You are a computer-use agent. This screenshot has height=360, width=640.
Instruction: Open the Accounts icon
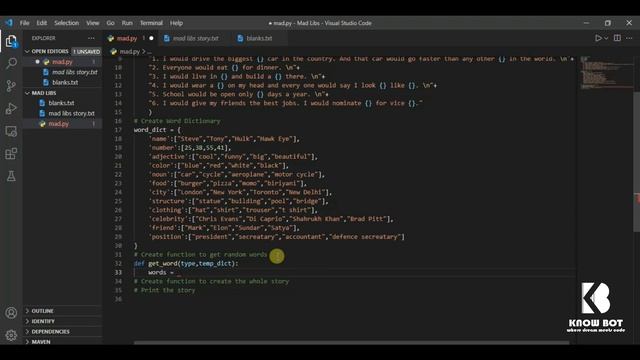coord(11,313)
